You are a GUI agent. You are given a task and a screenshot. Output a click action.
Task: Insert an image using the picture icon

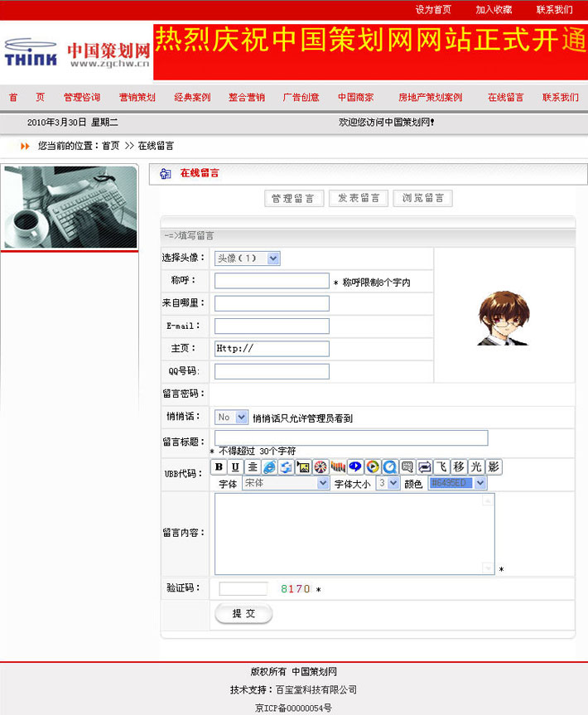click(x=303, y=467)
